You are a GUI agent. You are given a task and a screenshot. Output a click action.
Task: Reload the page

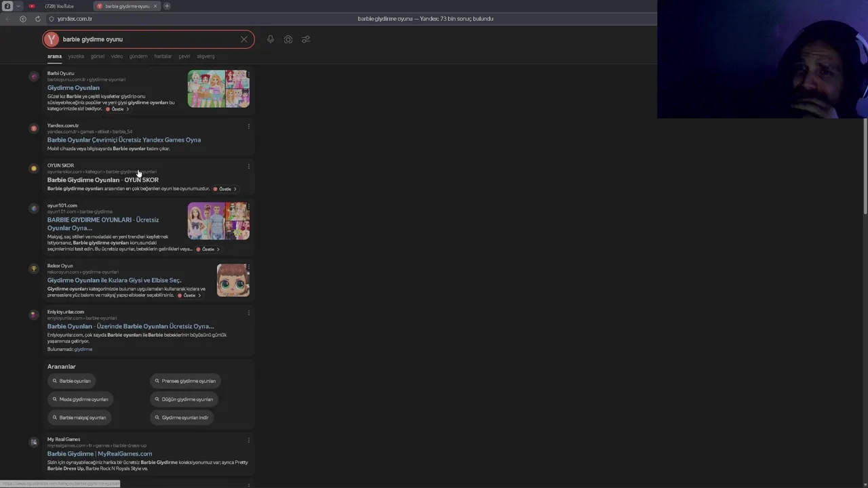(37, 19)
